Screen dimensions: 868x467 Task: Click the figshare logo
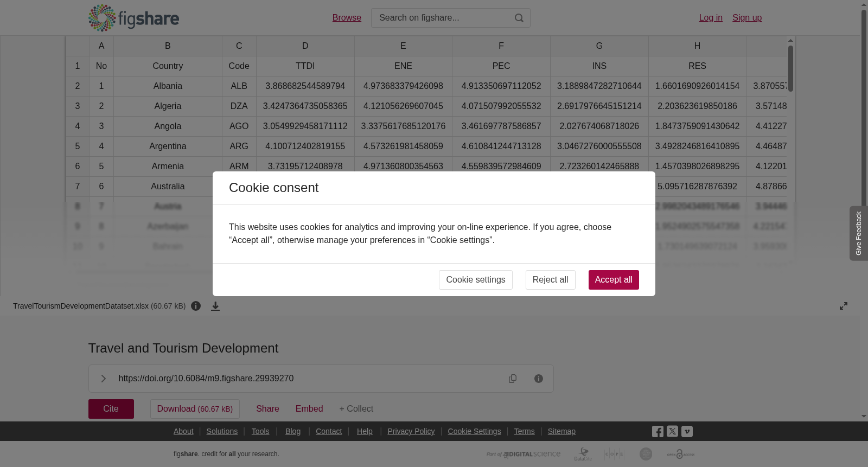point(133,18)
